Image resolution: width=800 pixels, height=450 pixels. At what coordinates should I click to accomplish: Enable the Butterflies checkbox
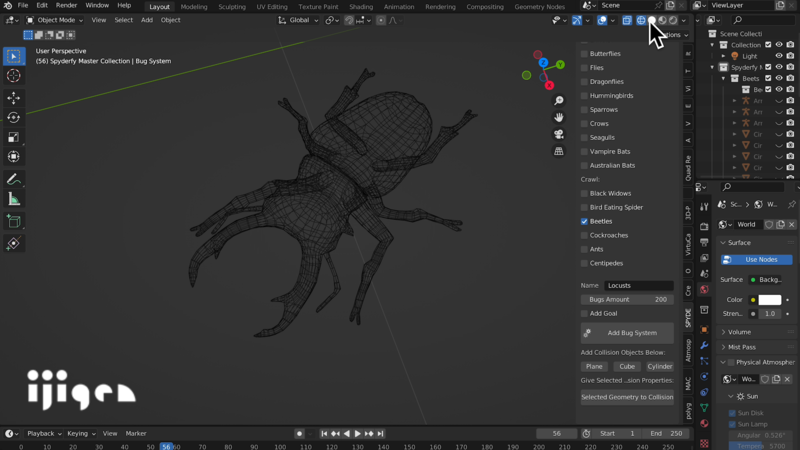(584, 54)
